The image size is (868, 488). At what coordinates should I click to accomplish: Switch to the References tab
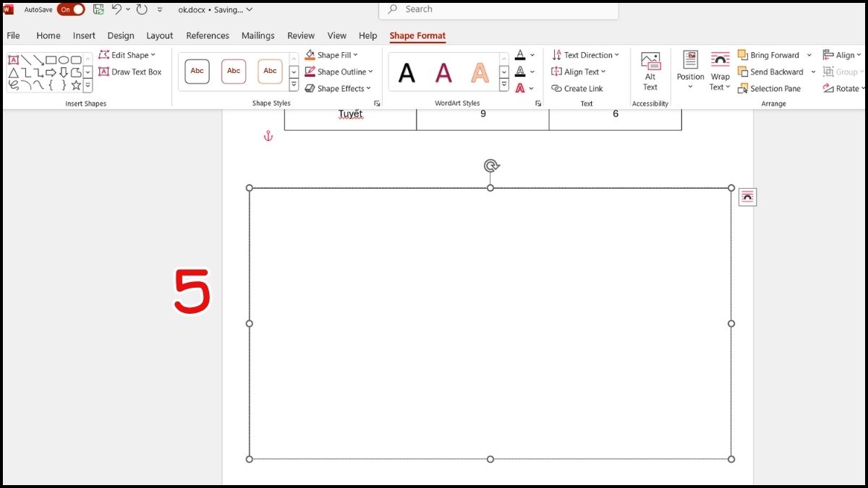point(208,35)
